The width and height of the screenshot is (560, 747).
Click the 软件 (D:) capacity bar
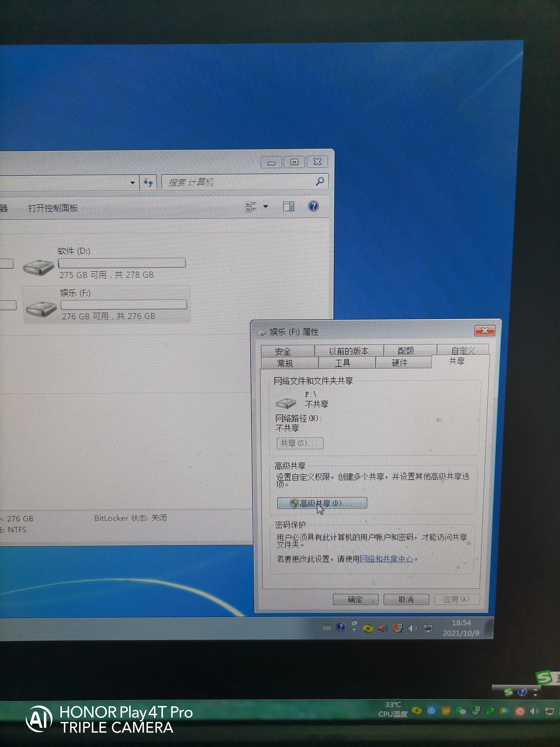click(x=122, y=263)
